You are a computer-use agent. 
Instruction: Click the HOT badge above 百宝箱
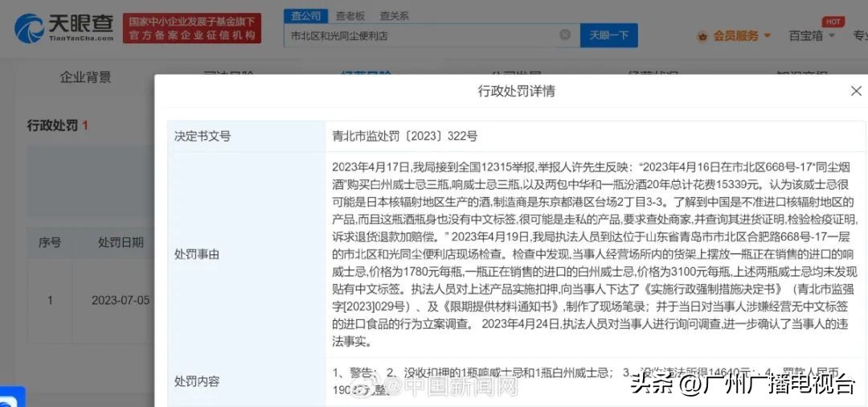coord(833,22)
